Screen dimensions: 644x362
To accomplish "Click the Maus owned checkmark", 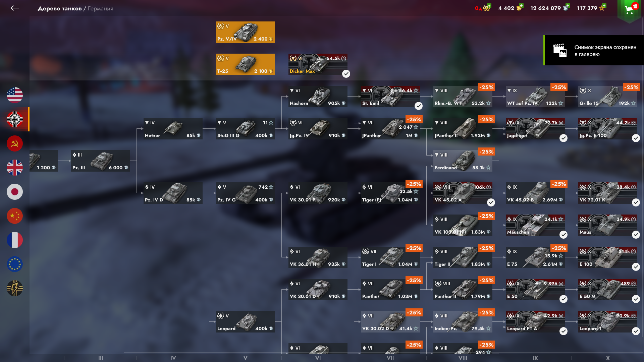I will tap(636, 235).
